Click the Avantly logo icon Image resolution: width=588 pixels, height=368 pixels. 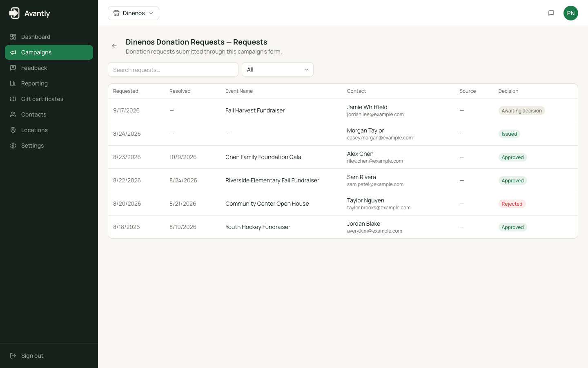14,13
